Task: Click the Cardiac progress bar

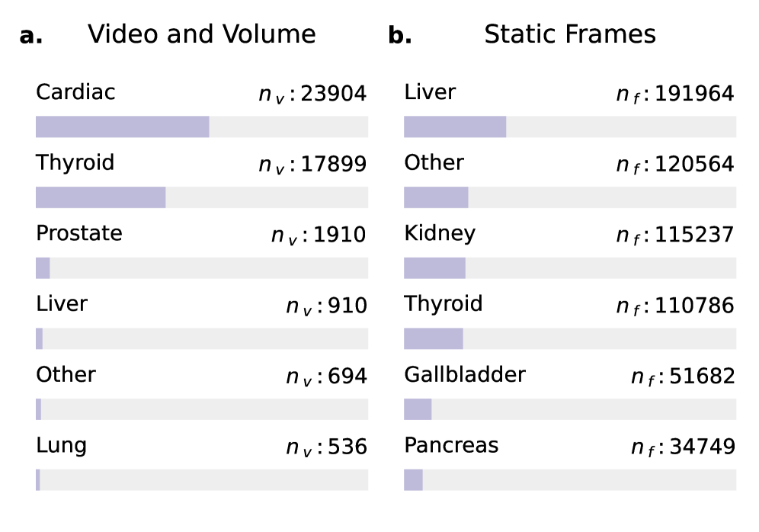Action: (x=201, y=127)
